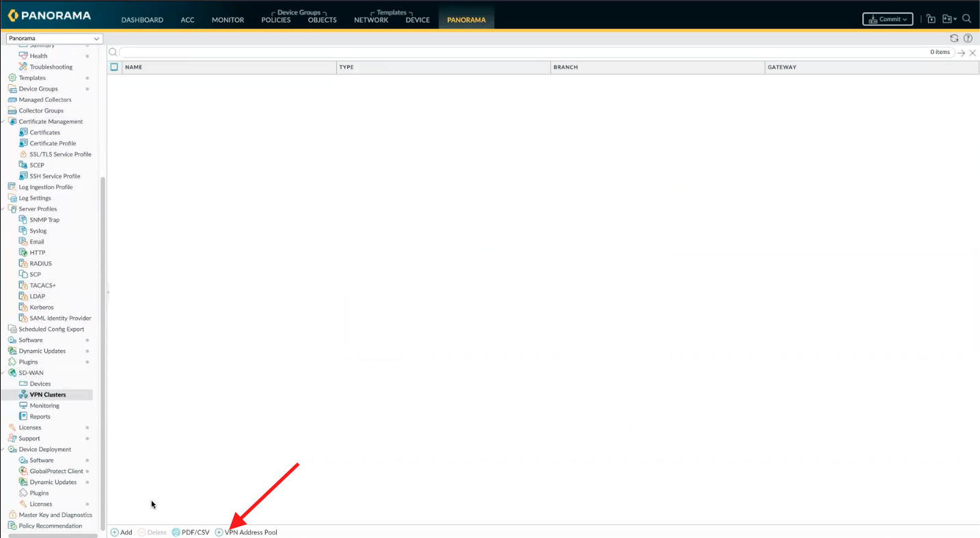Open the SCEP certificate settings
Viewport: 980px width, 538px height.
(37, 165)
